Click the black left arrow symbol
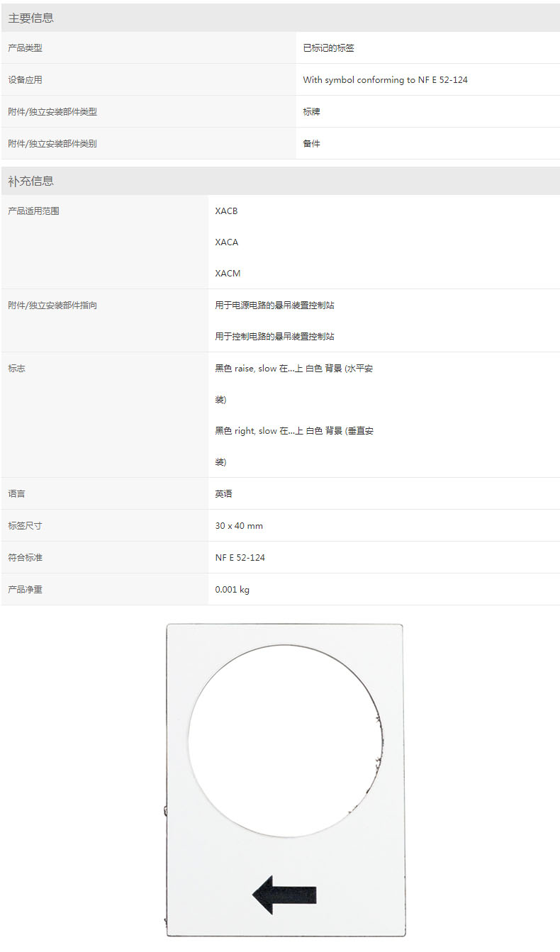 coord(284,894)
